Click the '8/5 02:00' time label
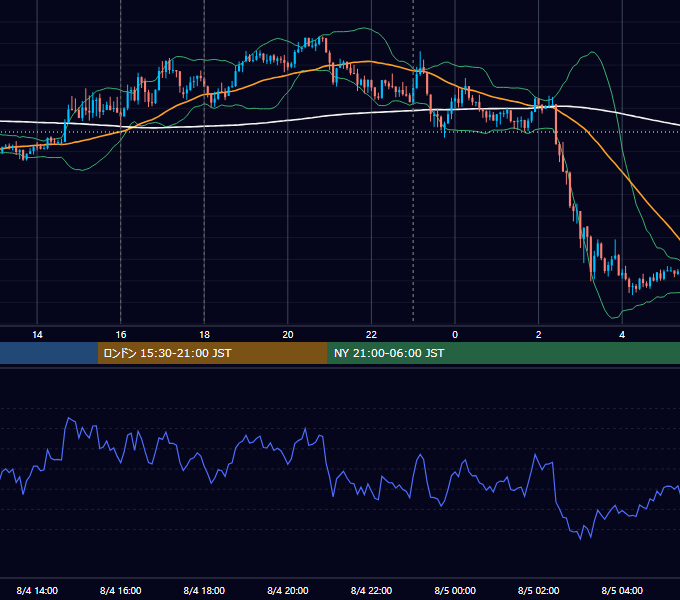 pyautogui.click(x=539, y=590)
